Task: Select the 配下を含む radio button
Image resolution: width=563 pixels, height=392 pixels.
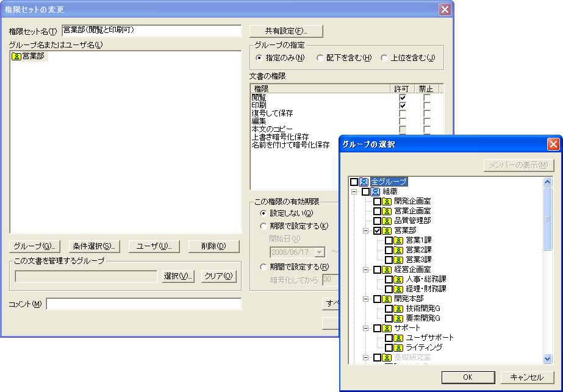Action: point(320,58)
